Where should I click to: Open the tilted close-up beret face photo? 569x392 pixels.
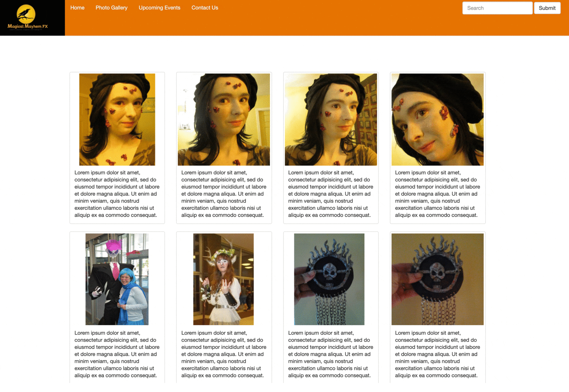coord(437,119)
